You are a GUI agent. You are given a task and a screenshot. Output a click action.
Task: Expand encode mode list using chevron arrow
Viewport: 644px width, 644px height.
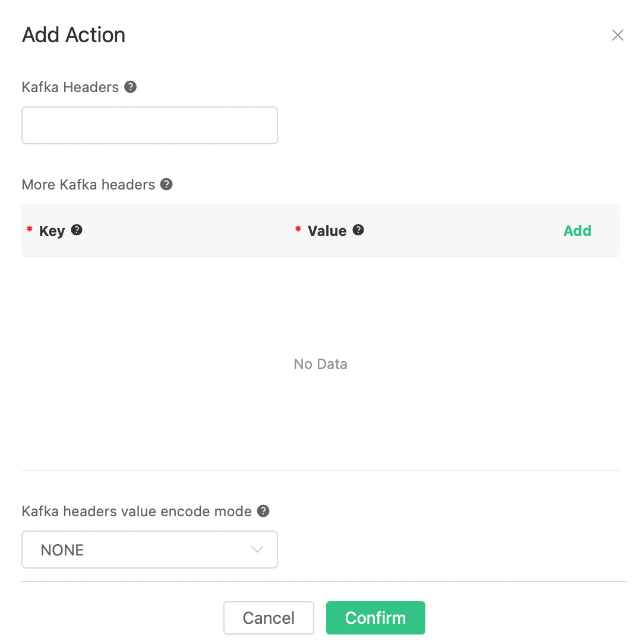257,550
